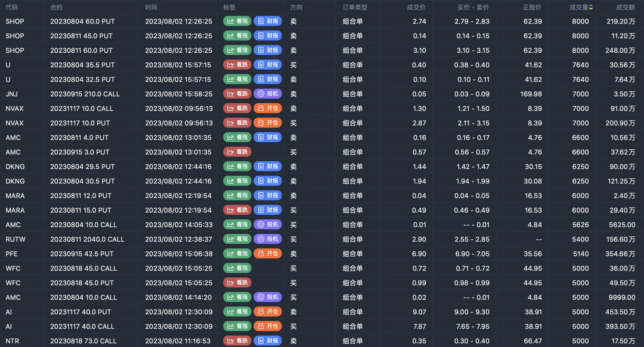Click 开仓 tag on PFE 42.5 PUT row

268,254
